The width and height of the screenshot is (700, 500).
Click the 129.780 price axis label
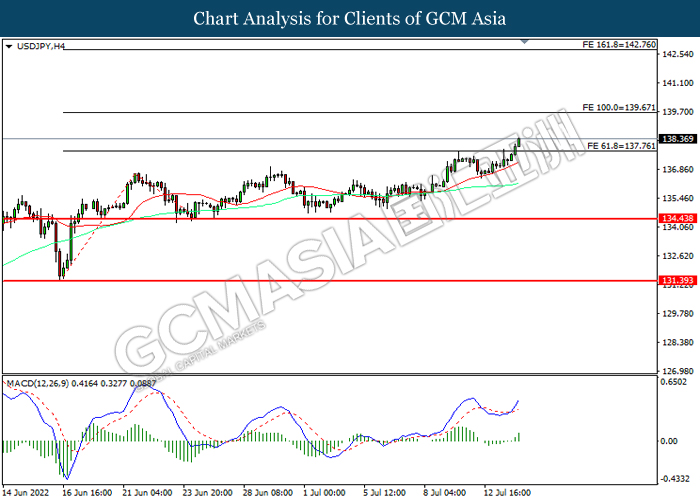click(x=678, y=313)
